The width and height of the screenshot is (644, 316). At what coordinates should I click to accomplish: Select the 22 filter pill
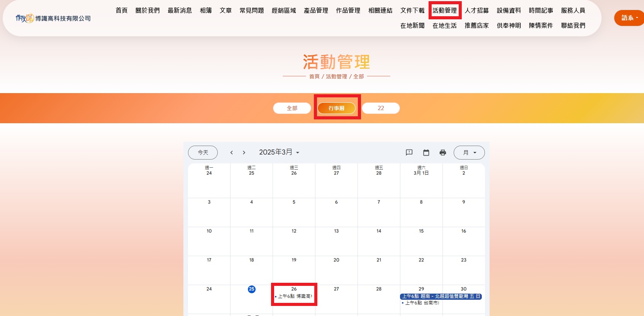(x=381, y=108)
